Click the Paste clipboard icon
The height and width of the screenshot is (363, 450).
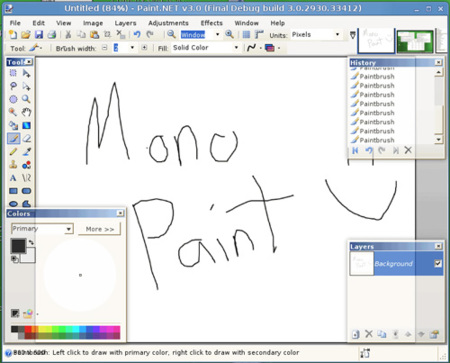[x=94, y=34]
